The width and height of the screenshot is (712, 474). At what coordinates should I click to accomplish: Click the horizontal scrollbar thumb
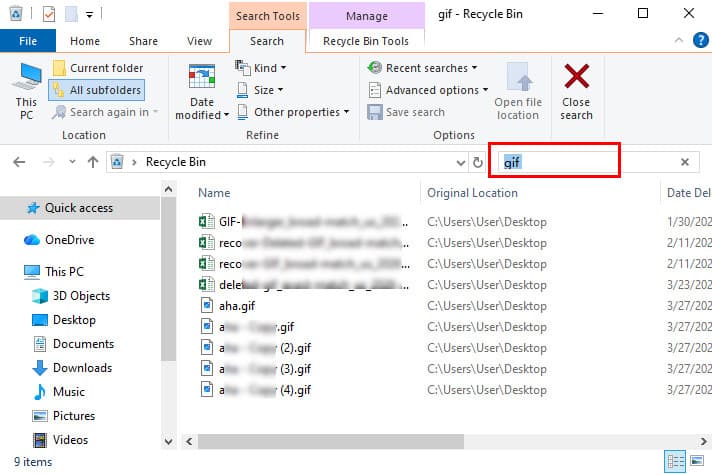(331, 441)
